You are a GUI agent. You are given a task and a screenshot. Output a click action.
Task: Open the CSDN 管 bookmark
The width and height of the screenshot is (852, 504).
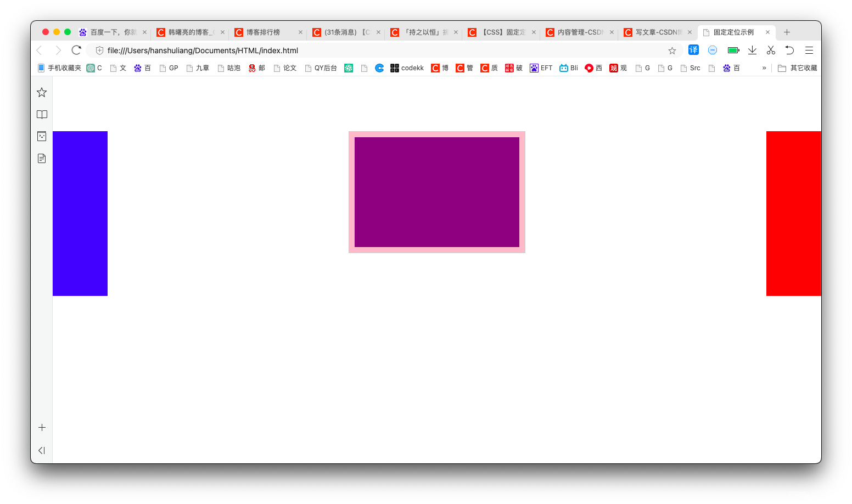coord(464,68)
